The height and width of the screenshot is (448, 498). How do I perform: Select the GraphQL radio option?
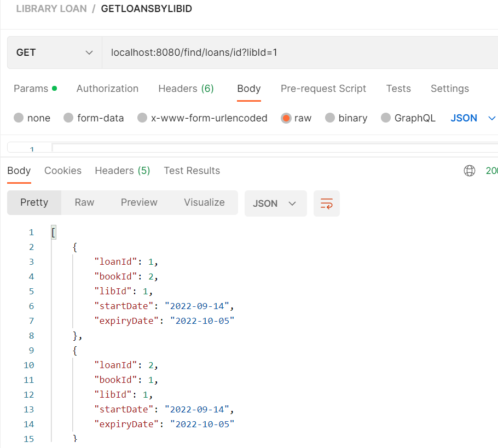pos(386,118)
